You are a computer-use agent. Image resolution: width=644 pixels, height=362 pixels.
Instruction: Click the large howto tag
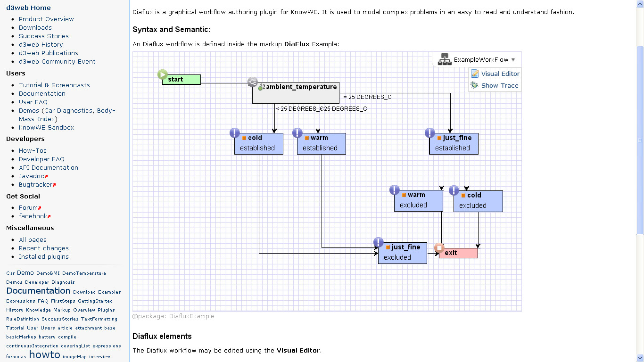[45, 355]
